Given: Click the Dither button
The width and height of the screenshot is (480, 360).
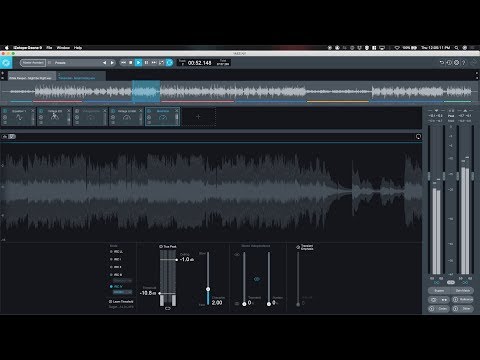Looking at the screenshot, I should tap(463, 309).
